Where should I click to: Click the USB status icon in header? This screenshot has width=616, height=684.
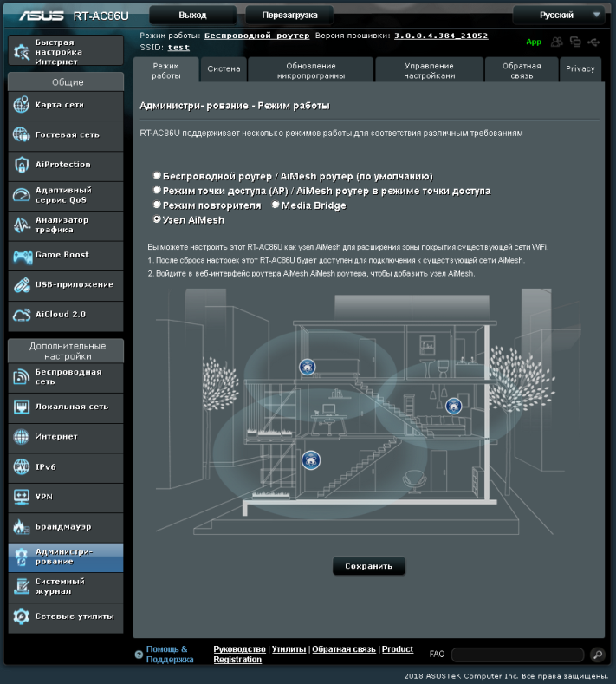tap(593, 42)
